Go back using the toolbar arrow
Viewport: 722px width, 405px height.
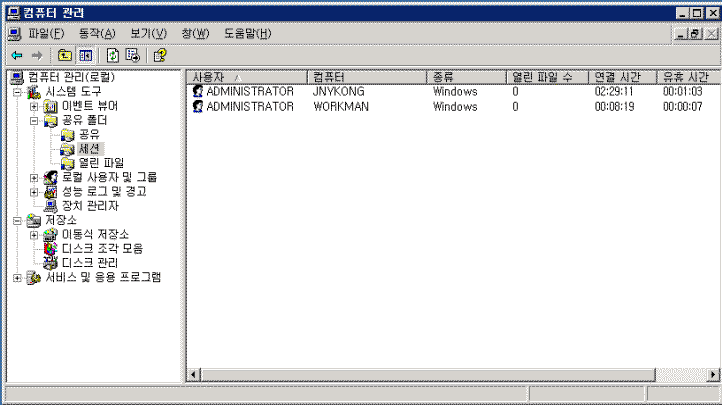[17, 56]
